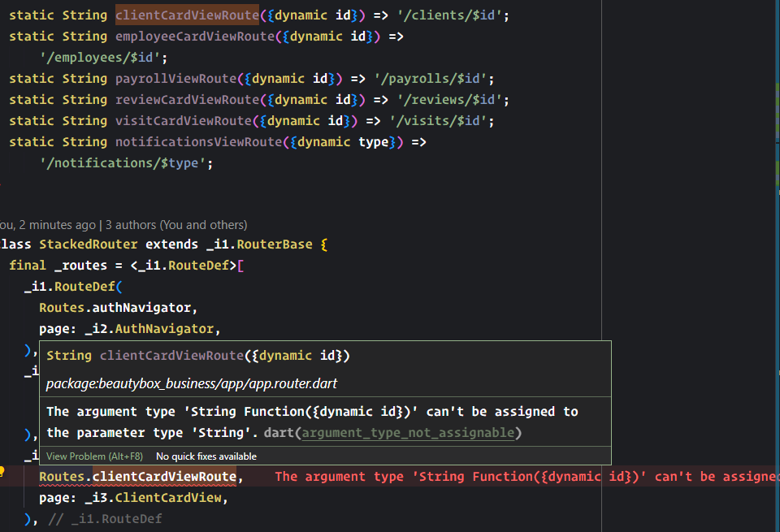Screen dimensions: 780x532
Task: Select the highlighted clientCardViewRoute token
Action: pos(187,15)
